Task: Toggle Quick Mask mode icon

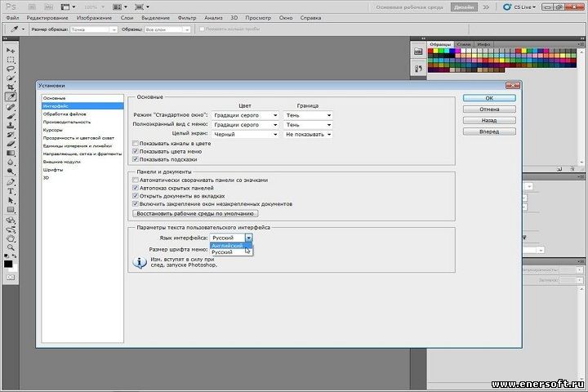Action: coord(11,277)
